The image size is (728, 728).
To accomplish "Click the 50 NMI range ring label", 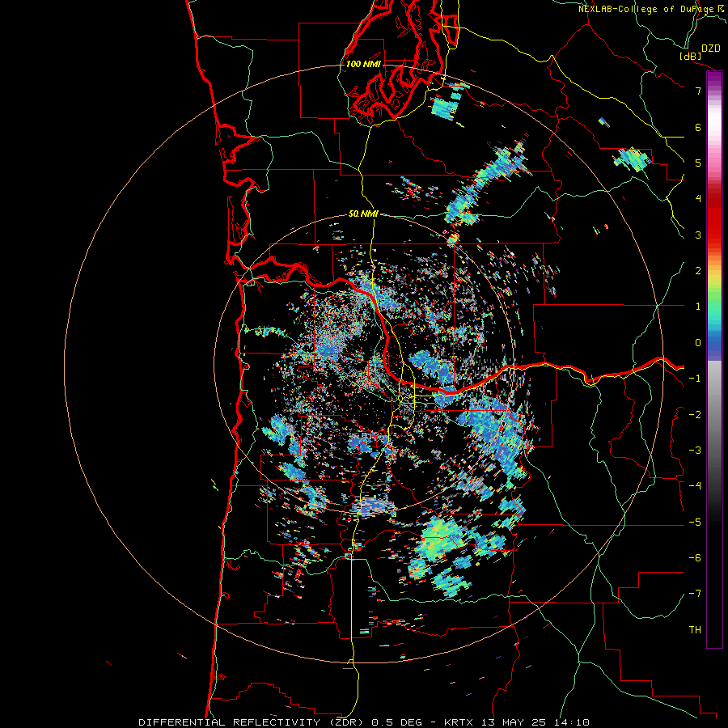I will (363, 214).
